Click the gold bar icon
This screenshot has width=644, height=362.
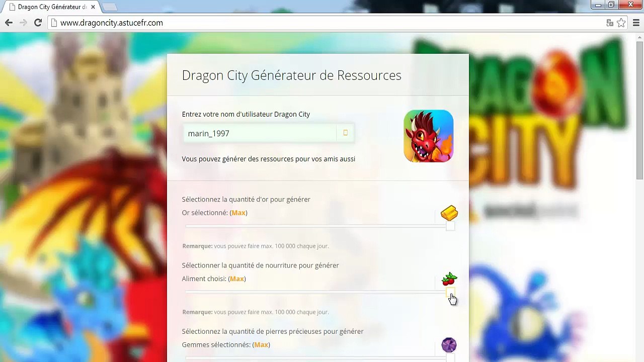tap(449, 213)
